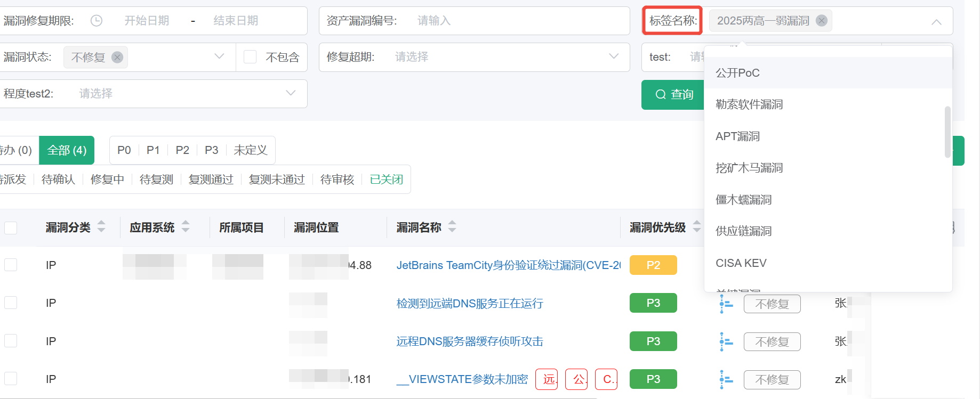Image resolution: width=980 pixels, height=399 pixels.
Task: Expand the 修复超期 dropdown
Action: click(614, 56)
